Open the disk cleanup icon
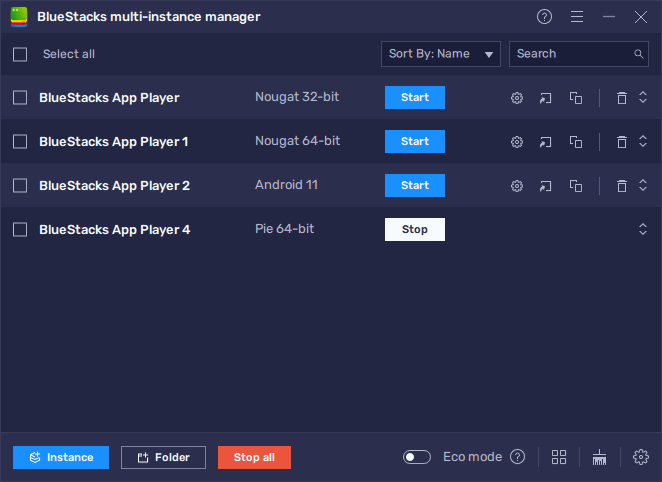Image resolution: width=662 pixels, height=482 pixels. 600,457
